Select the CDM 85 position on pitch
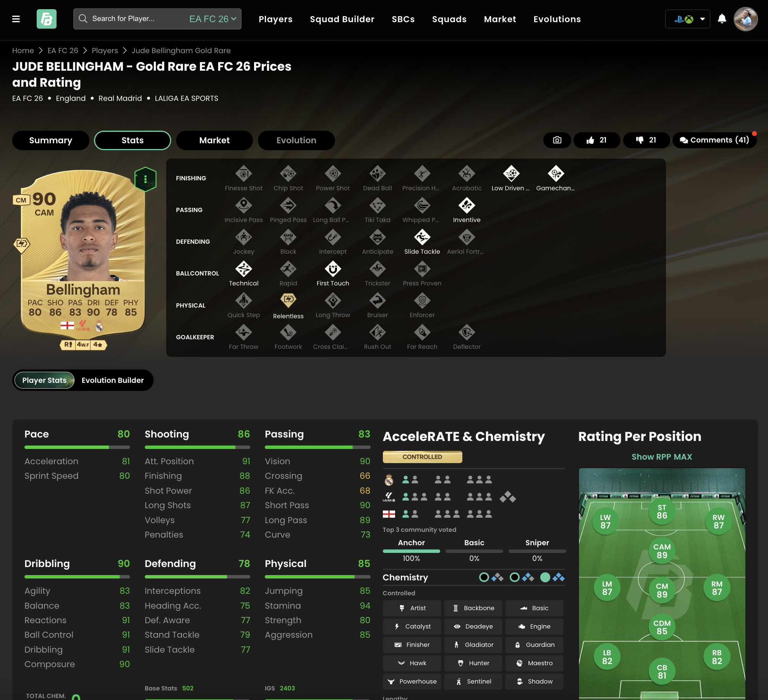 662,627
